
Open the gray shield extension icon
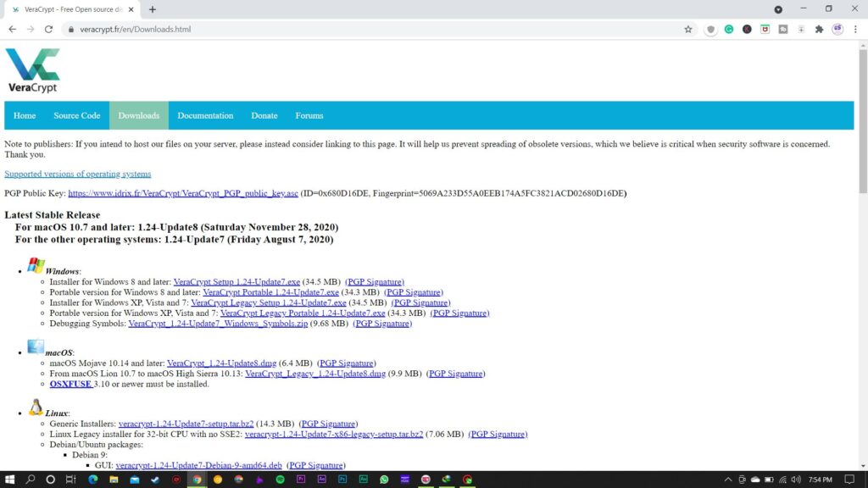(x=711, y=30)
